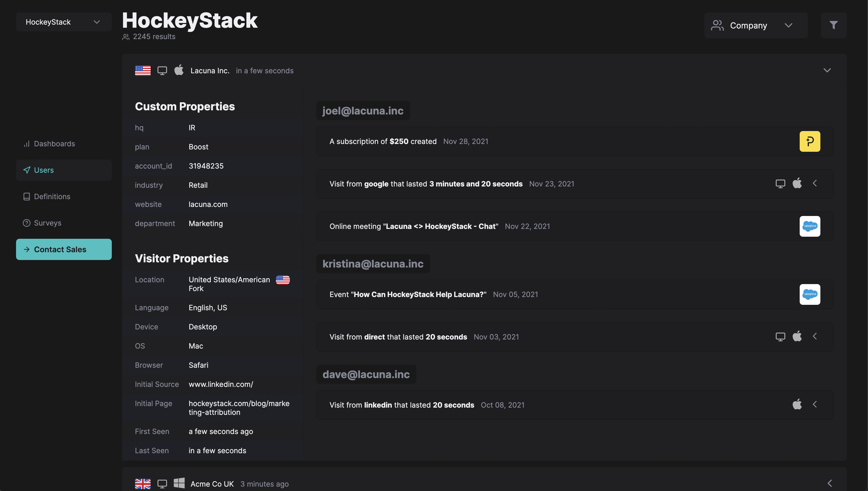Click Apple icon on google visit row
Screen dimensions: 868x491
point(797,183)
